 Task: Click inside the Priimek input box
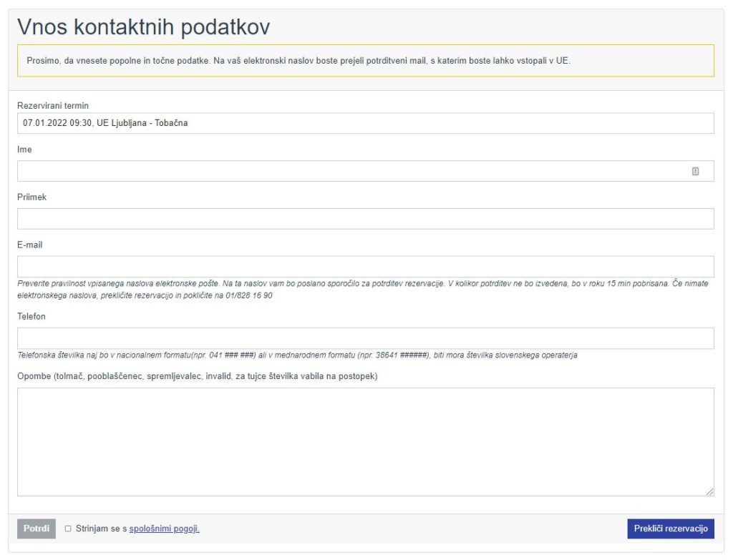click(365, 219)
